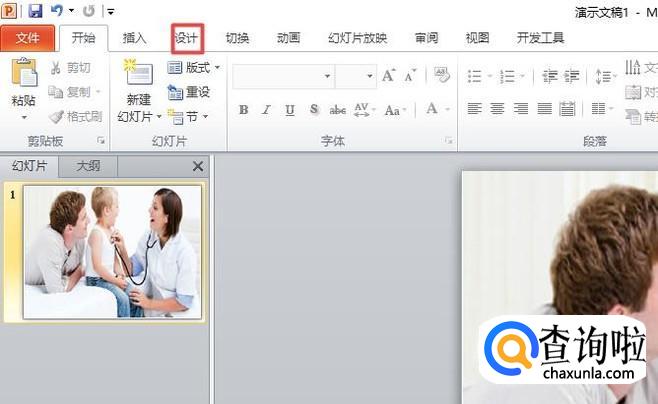Open the 审阅 (Review) tab

(x=426, y=38)
